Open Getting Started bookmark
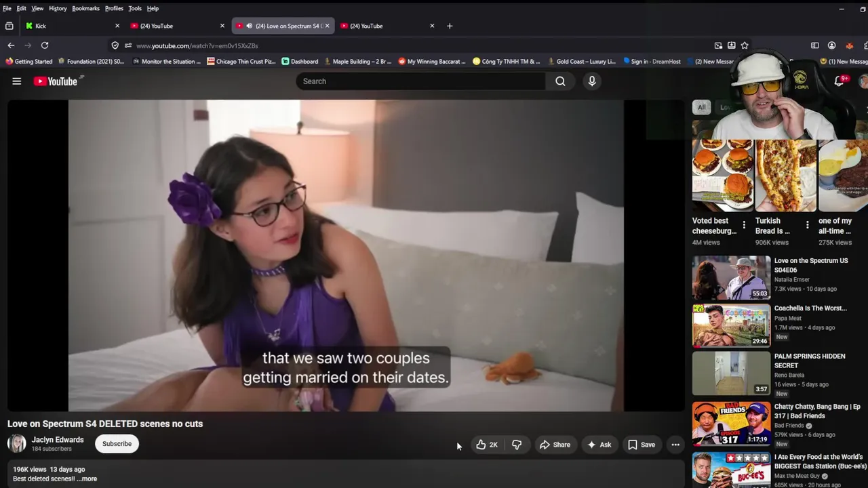Image resolution: width=868 pixels, height=488 pixels. tap(29, 61)
